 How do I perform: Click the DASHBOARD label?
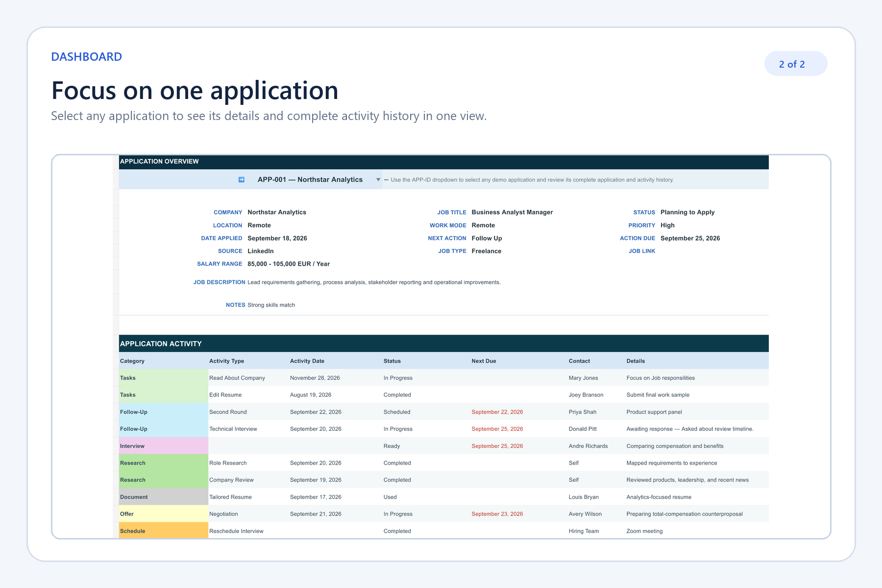[x=87, y=57]
